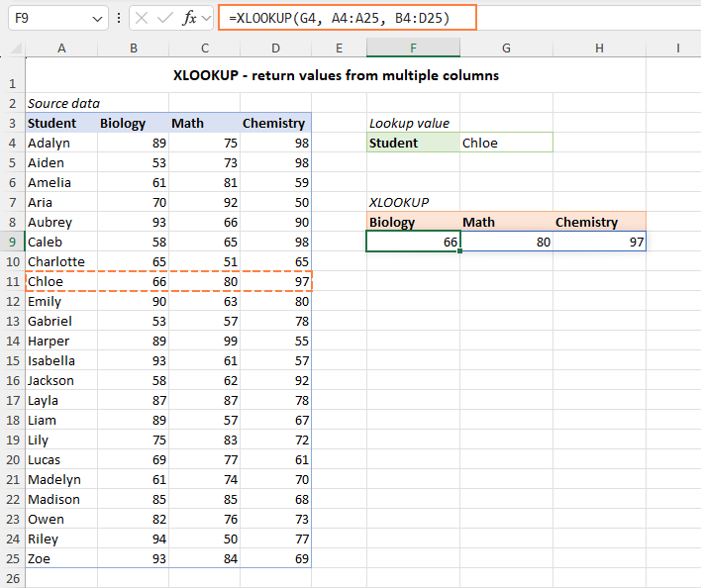
Task: Click the 'Liam' cell
Action: 61,420
